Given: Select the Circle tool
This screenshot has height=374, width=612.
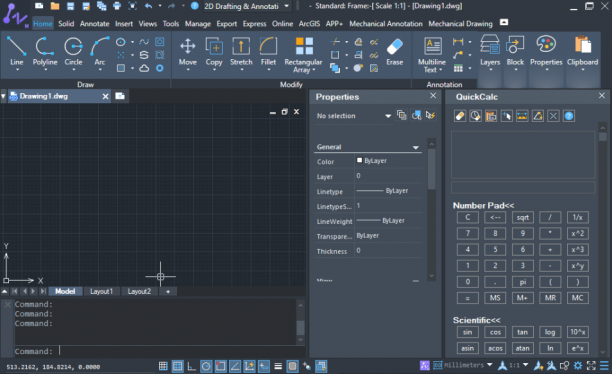Looking at the screenshot, I should click(73, 52).
